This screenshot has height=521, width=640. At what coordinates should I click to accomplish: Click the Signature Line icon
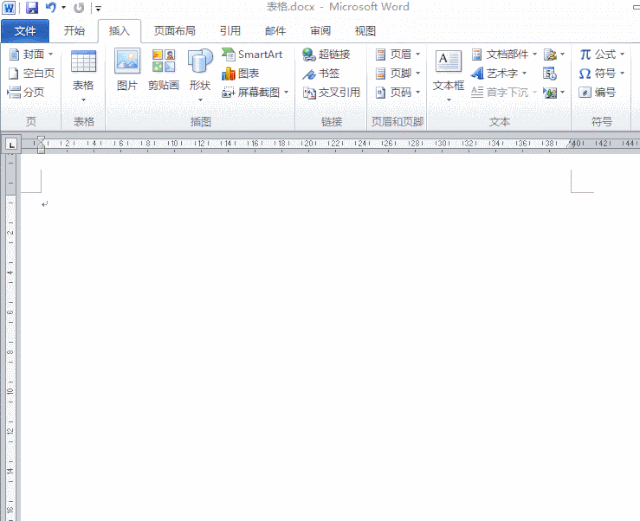coord(550,54)
